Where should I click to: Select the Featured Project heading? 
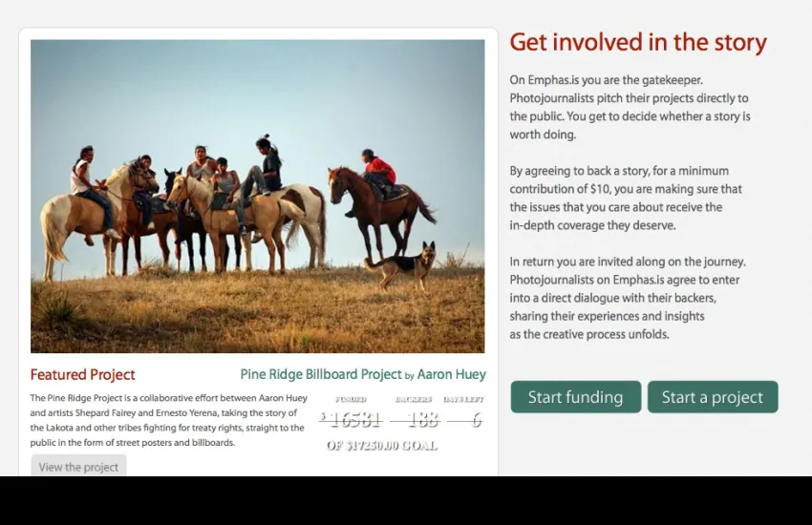click(82, 374)
